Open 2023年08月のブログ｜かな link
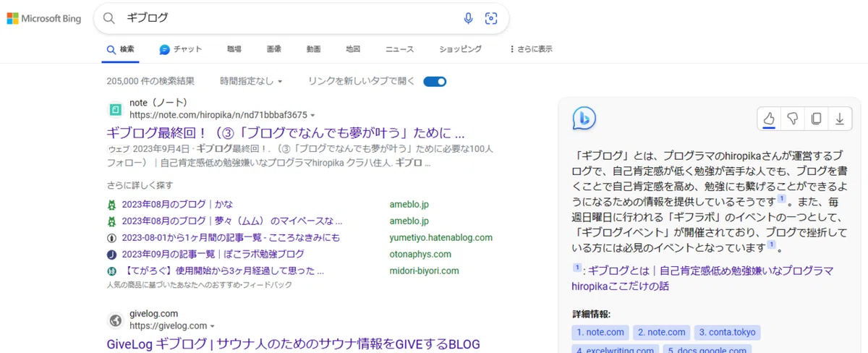 point(177,205)
